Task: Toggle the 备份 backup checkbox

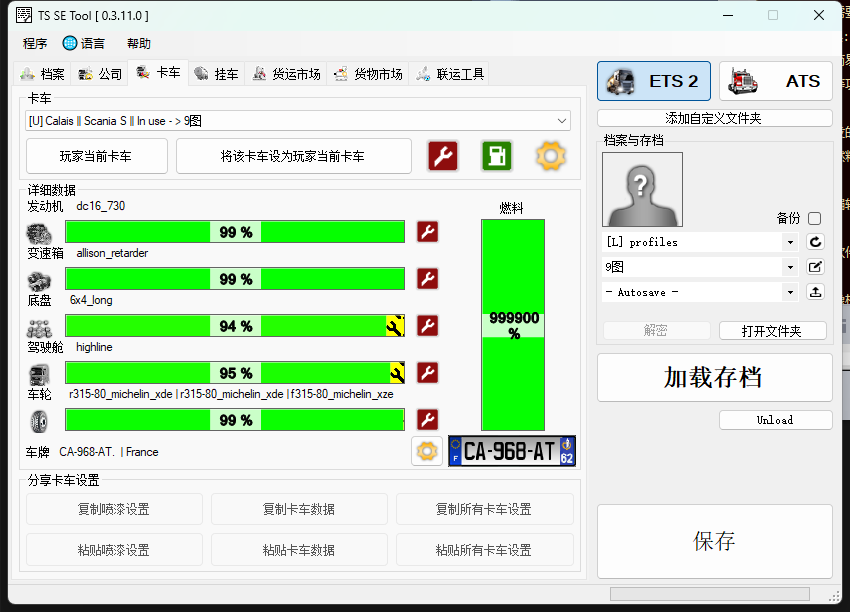Action: (814, 218)
